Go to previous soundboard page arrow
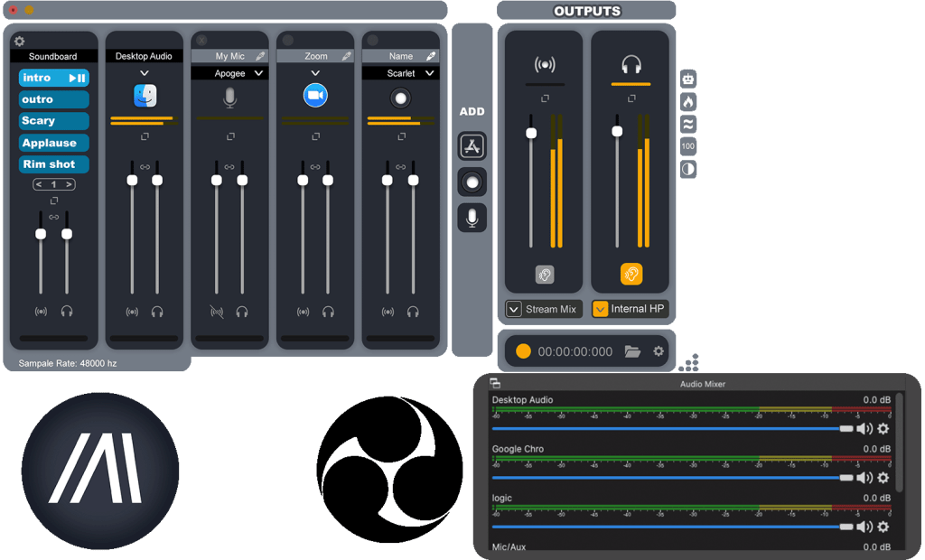 (38, 184)
